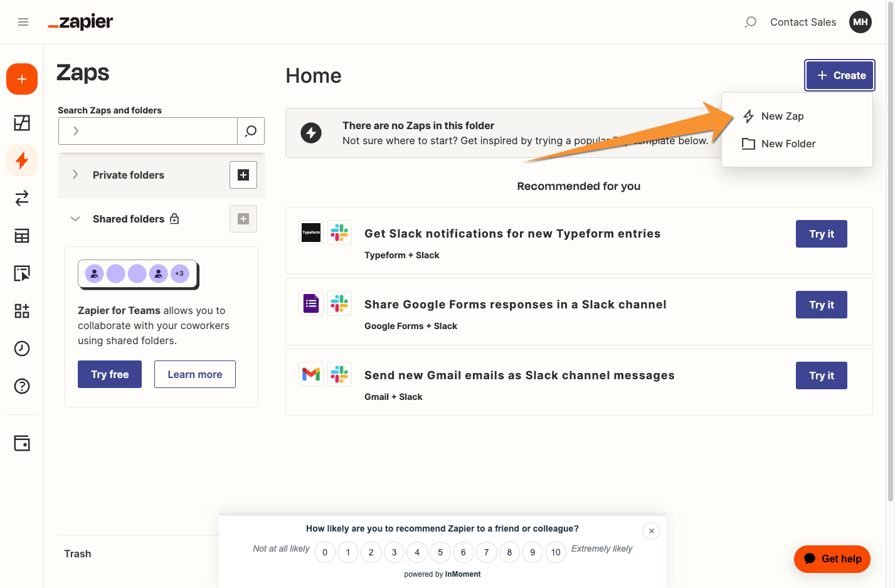
Task: Expand the Private folders section
Action: [x=75, y=175]
